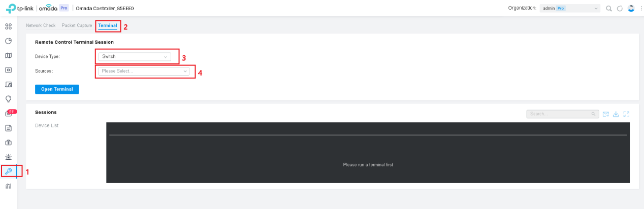Open the user account avatar icon

pos(631,8)
